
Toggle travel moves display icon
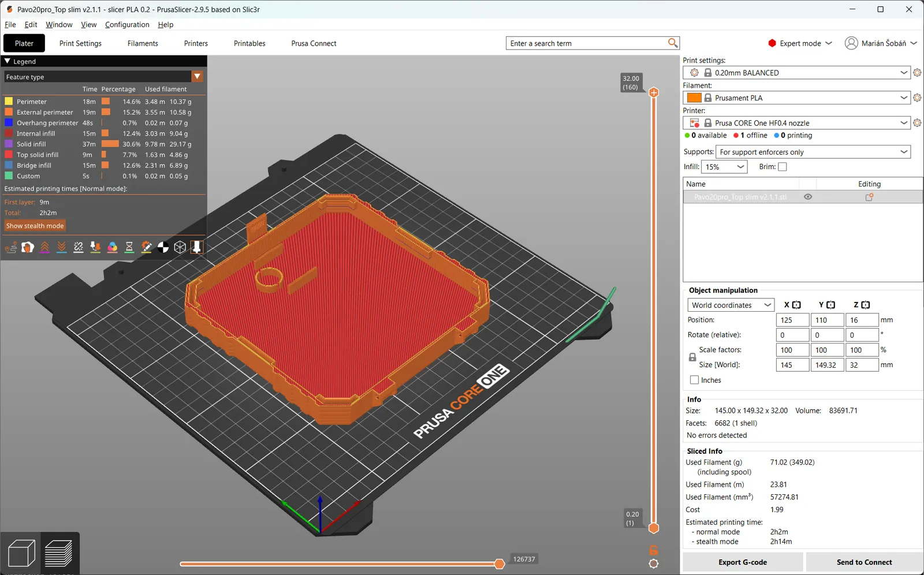click(11, 248)
